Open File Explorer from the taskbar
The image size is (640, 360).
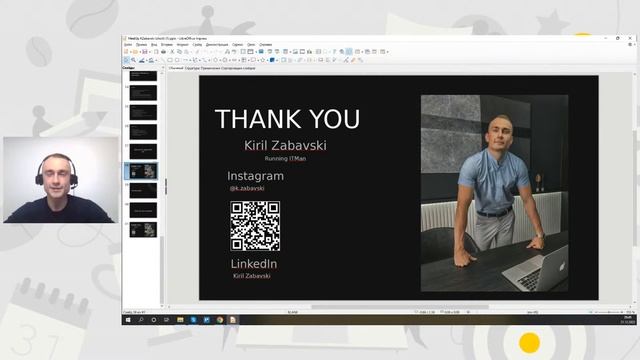tap(180, 320)
